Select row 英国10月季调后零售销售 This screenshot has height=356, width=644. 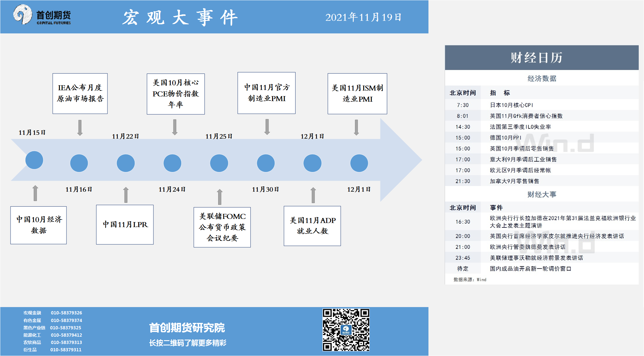(542, 148)
